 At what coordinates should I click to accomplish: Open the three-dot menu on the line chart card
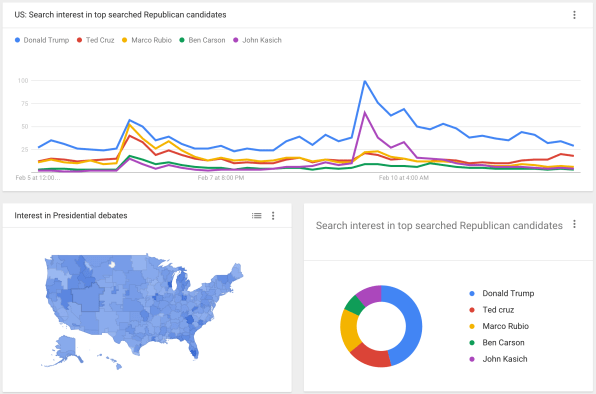point(574,15)
